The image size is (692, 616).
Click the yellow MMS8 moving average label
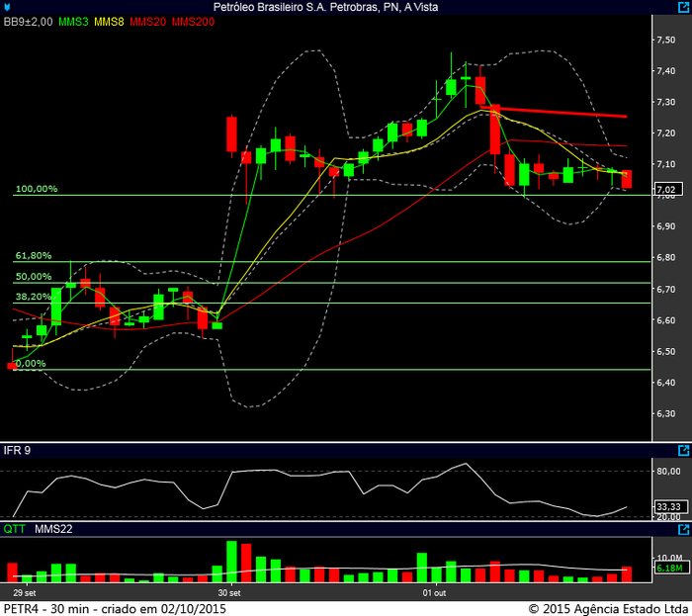point(109,21)
